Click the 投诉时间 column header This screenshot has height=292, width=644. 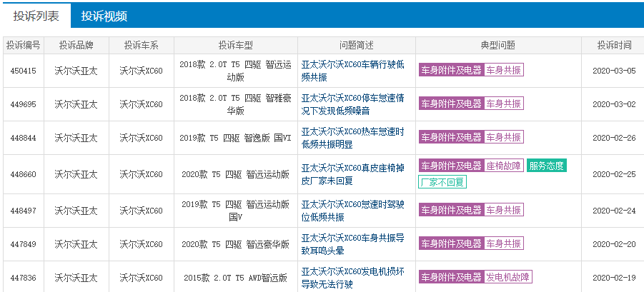pyautogui.click(x=614, y=45)
